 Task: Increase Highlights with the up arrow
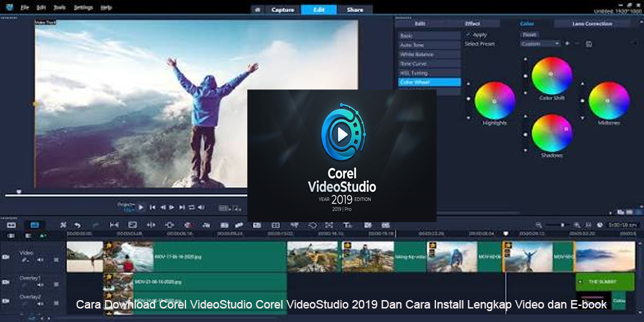(x=468, y=84)
